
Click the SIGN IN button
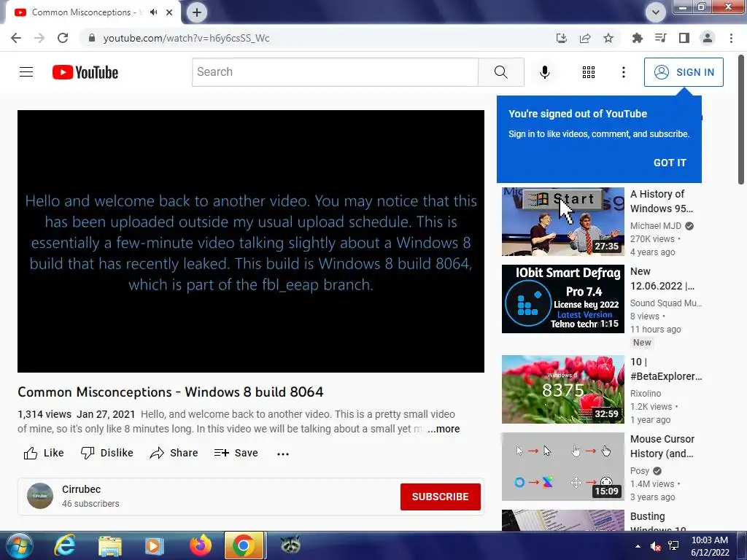click(683, 72)
